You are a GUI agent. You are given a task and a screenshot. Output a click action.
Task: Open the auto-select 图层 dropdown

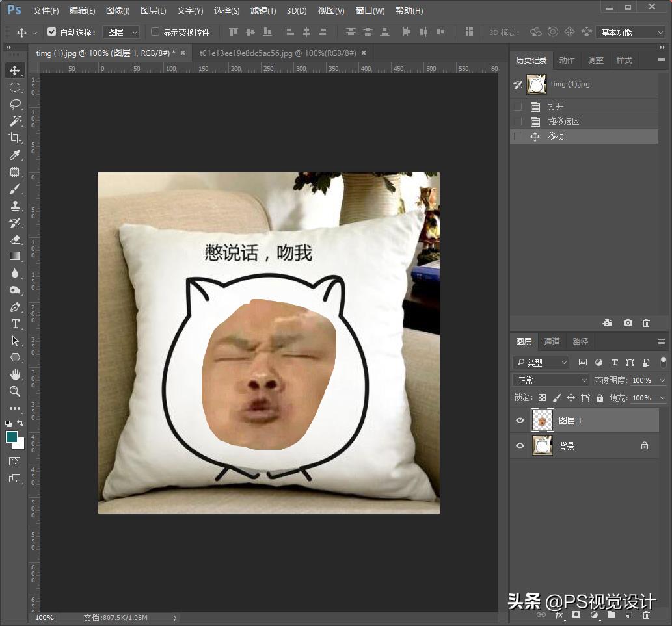122,32
